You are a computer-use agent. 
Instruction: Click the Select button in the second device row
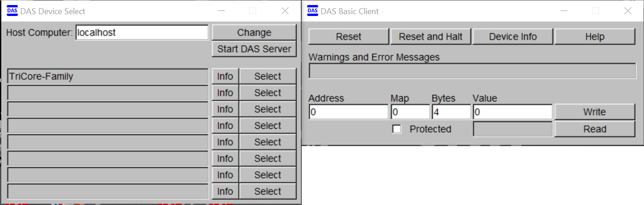coord(268,93)
